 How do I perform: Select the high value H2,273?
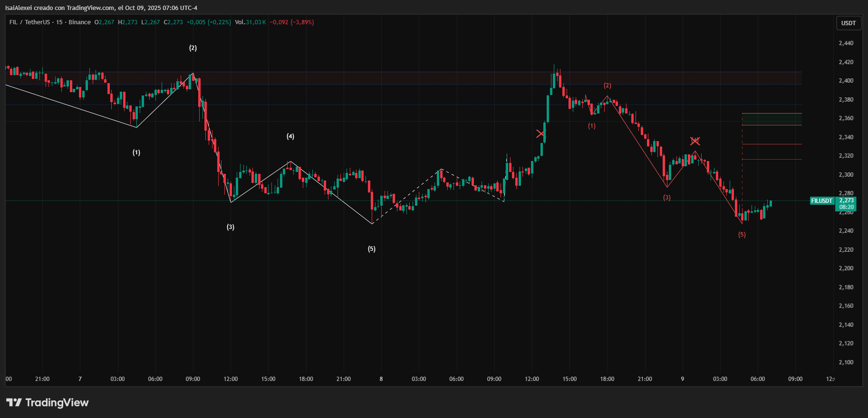coord(127,22)
